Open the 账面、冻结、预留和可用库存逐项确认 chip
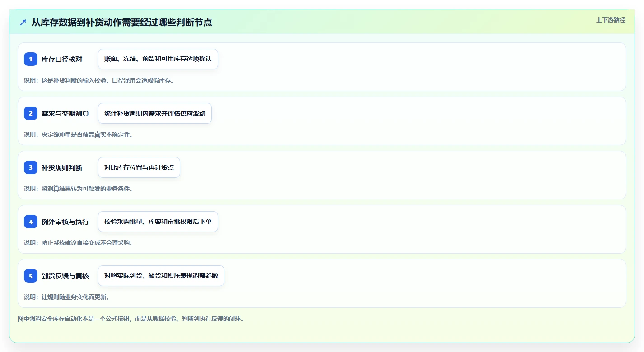Image resolution: width=644 pixels, height=352 pixels. pos(158,59)
